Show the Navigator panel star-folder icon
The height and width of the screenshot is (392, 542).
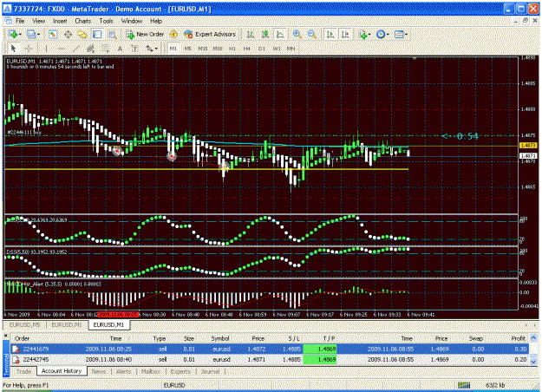[82, 34]
